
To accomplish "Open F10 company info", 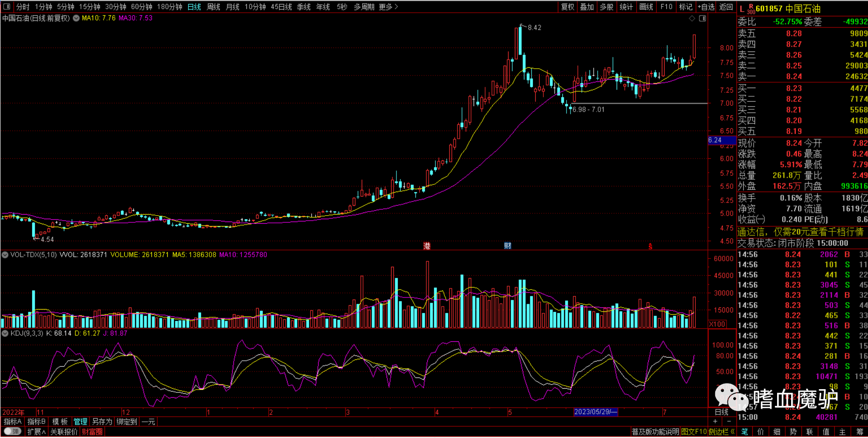I will [x=666, y=7].
